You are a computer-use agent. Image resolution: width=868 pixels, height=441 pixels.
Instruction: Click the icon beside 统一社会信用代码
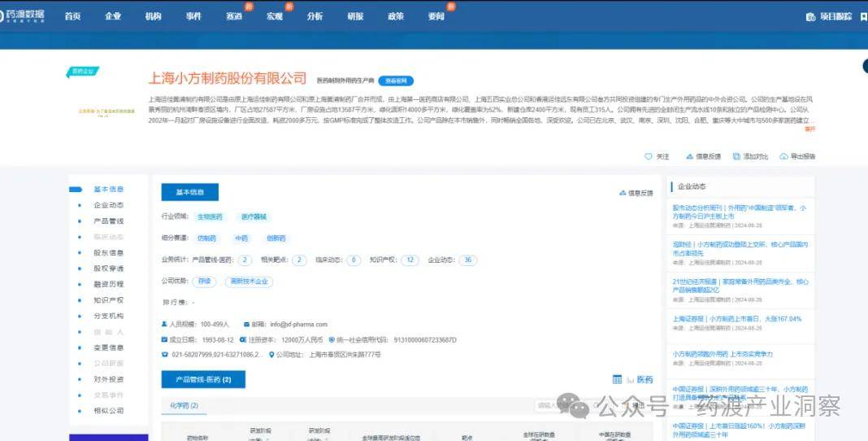click(x=331, y=339)
